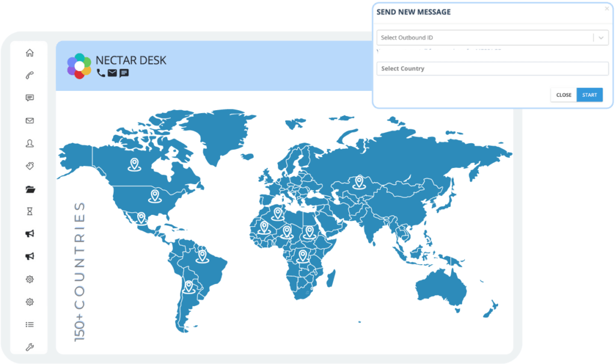Open the folder icon in sidebar
Screen dimensions: 616x364
(29, 189)
